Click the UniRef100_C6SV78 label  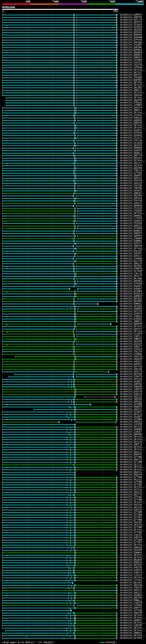point(131,65)
